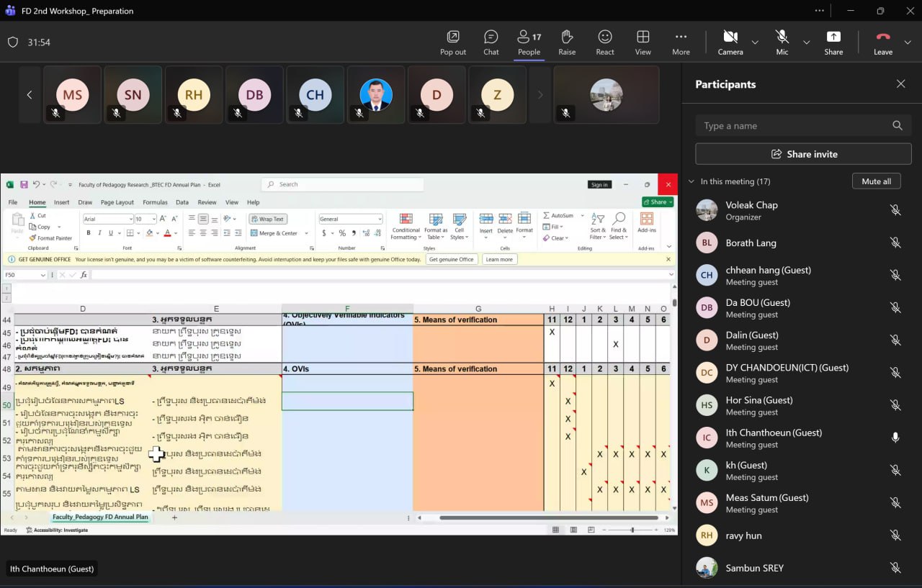The image size is (922, 588).
Task: Open the Mic options dropdown arrow
Action: tap(807, 42)
